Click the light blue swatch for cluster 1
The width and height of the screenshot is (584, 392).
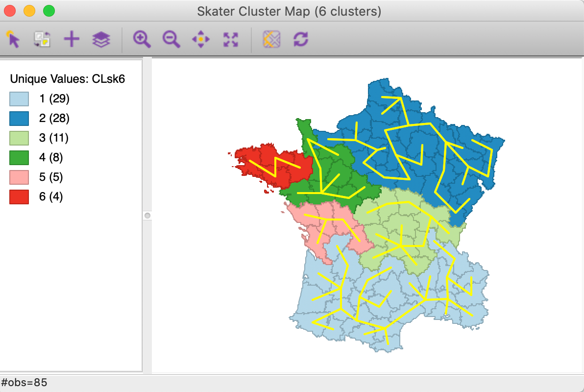pyautogui.click(x=19, y=99)
